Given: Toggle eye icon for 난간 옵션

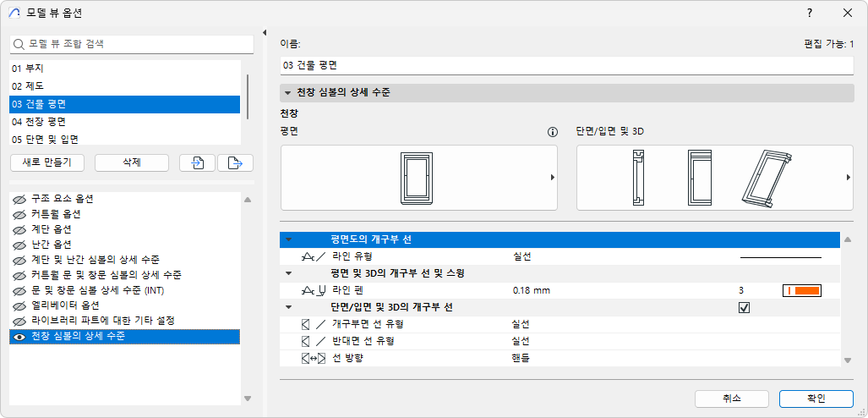Looking at the screenshot, I should click(x=20, y=245).
